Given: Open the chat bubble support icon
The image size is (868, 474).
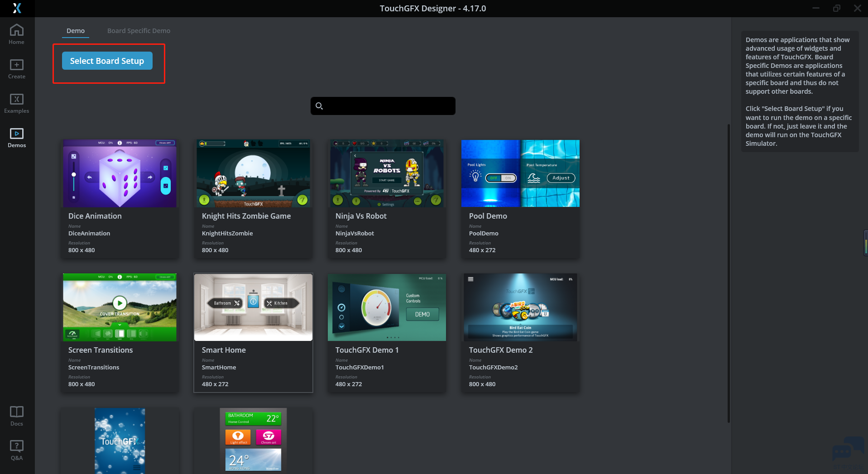Looking at the screenshot, I should point(848,450).
